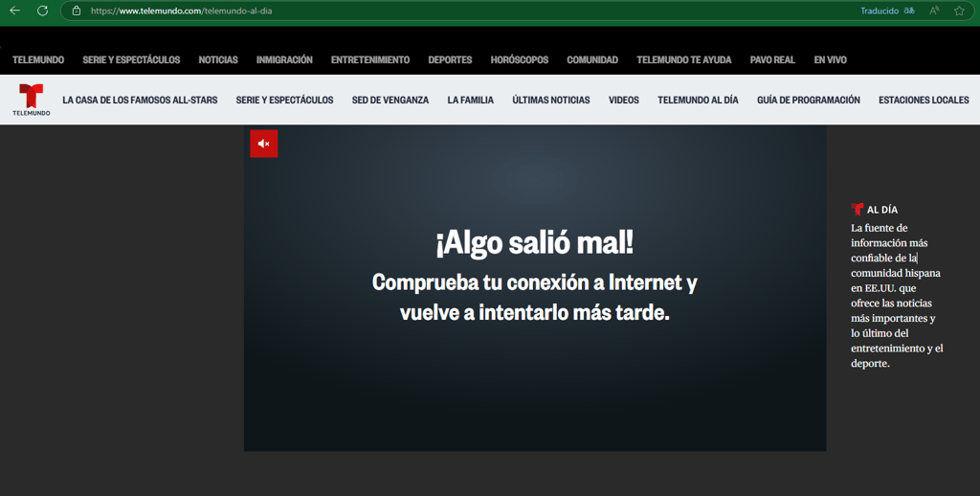This screenshot has width=980, height=496.
Task: Open the VIDEOS link
Action: coord(624,101)
